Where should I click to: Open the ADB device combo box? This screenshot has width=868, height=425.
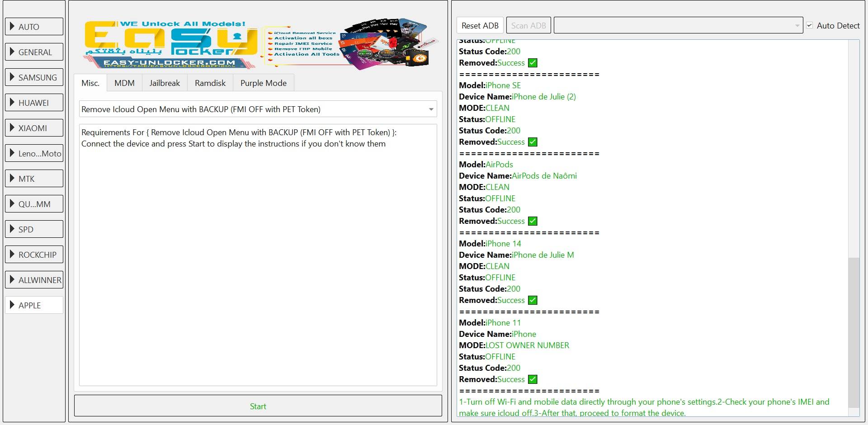(x=678, y=26)
